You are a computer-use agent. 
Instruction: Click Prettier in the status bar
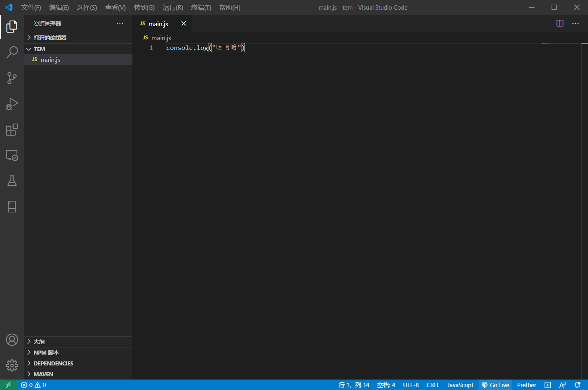pos(526,385)
